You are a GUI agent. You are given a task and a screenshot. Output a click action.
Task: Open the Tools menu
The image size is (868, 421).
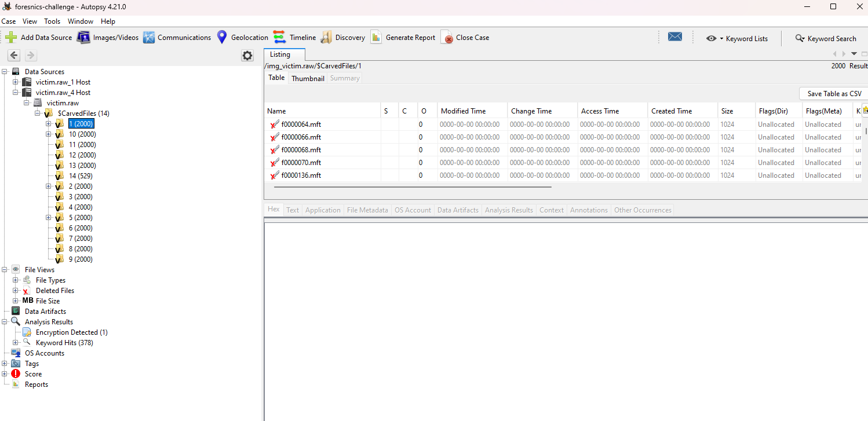click(x=52, y=21)
